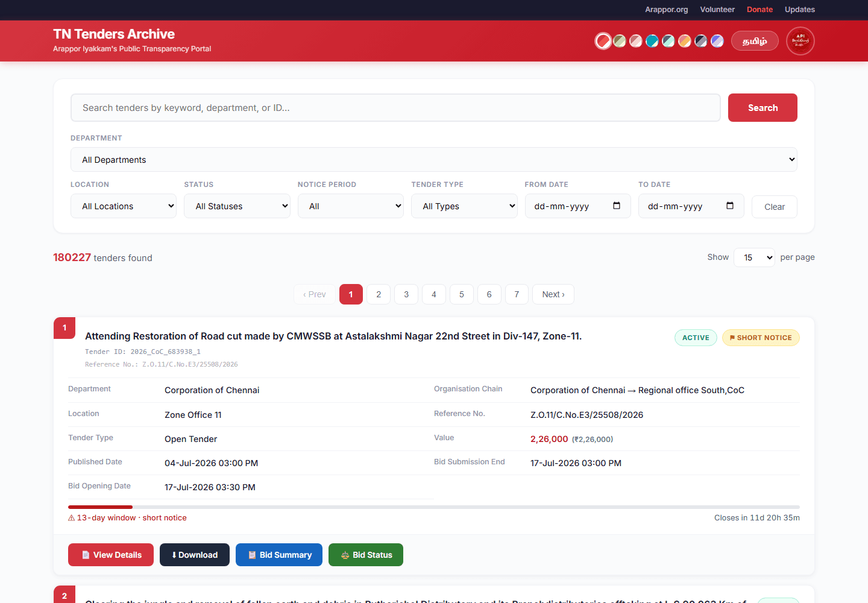Screen dimensions: 868x603
Task: Select the teal theme swatch
Action: click(652, 41)
